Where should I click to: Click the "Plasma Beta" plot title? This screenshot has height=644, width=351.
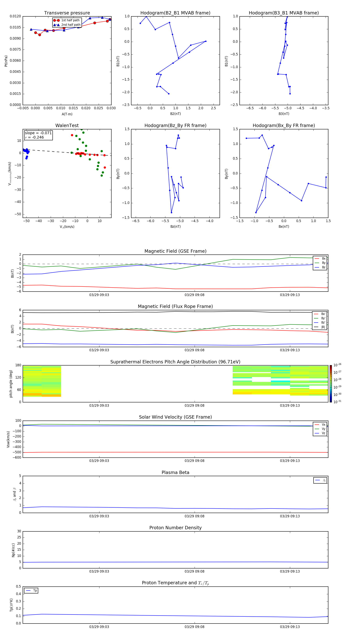coord(175,472)
